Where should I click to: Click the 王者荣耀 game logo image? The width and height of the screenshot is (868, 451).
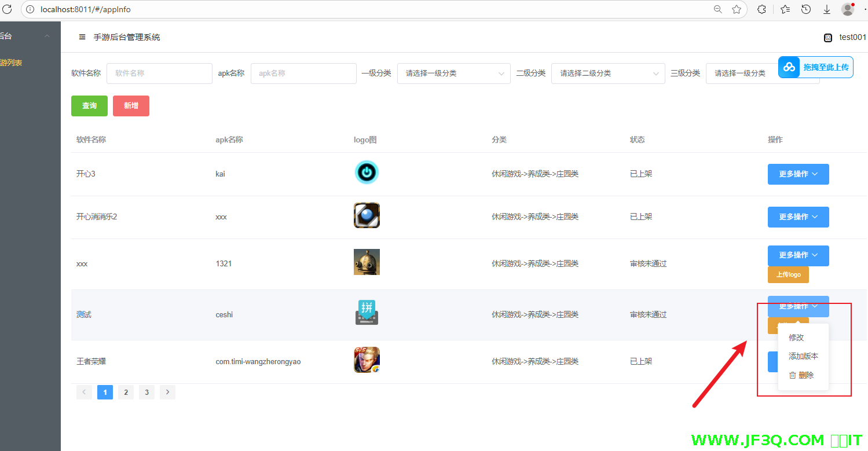tap(367, 360)
